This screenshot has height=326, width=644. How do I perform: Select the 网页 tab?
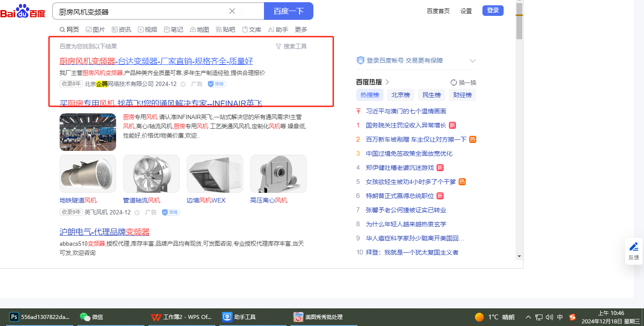click(69, 30)
